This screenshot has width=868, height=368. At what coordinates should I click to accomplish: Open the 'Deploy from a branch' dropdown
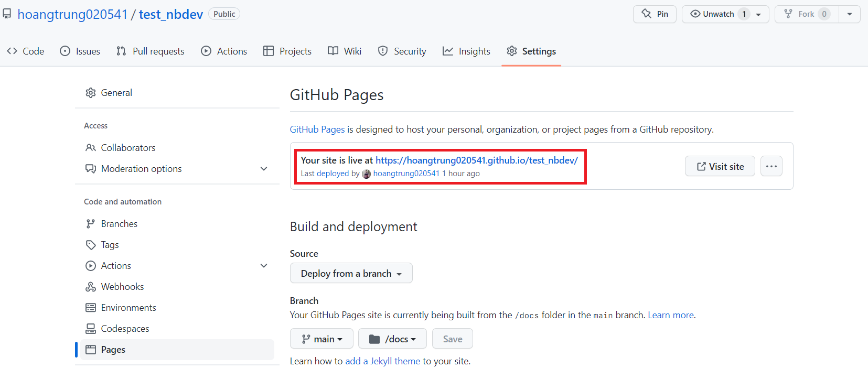point(351,273)
